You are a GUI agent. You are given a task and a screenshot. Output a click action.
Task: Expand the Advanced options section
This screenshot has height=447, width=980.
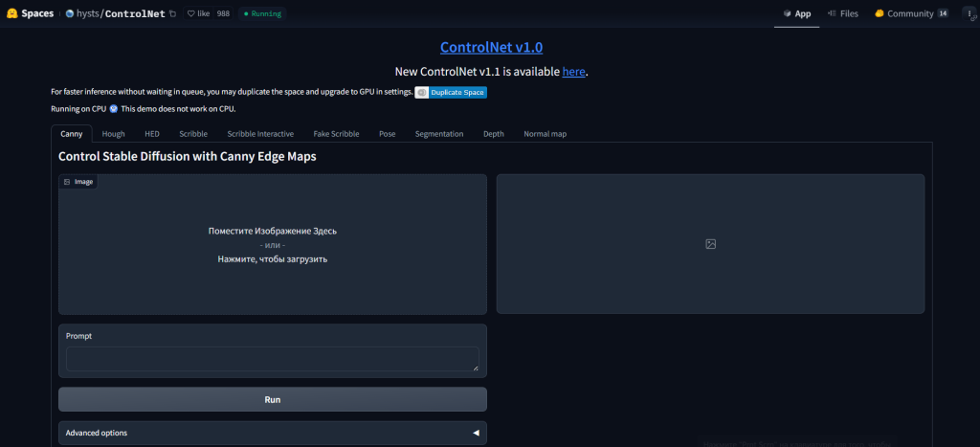click(x=272, y=433)
